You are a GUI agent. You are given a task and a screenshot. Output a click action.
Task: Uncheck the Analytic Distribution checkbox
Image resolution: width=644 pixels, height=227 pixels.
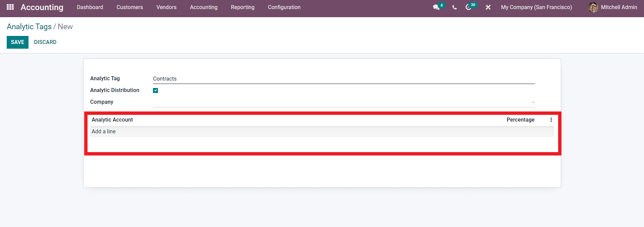(x=156, y=90)
